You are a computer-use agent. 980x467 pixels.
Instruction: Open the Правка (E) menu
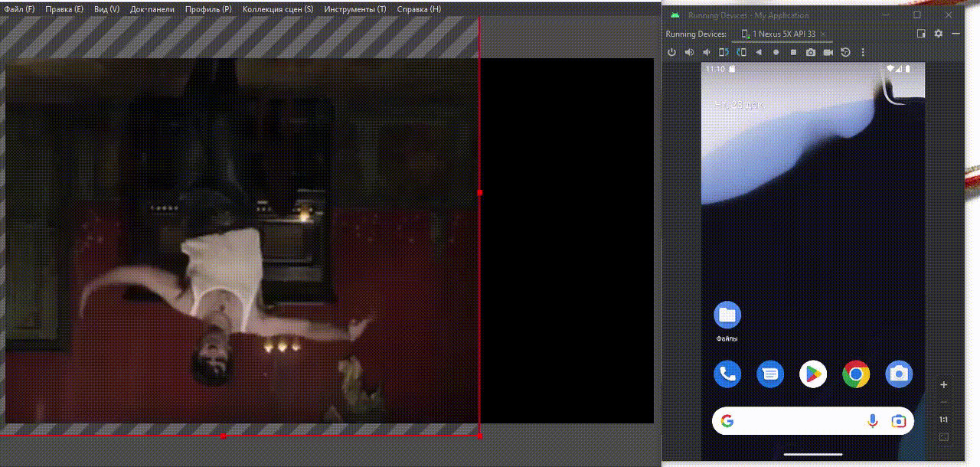point(64,9)
